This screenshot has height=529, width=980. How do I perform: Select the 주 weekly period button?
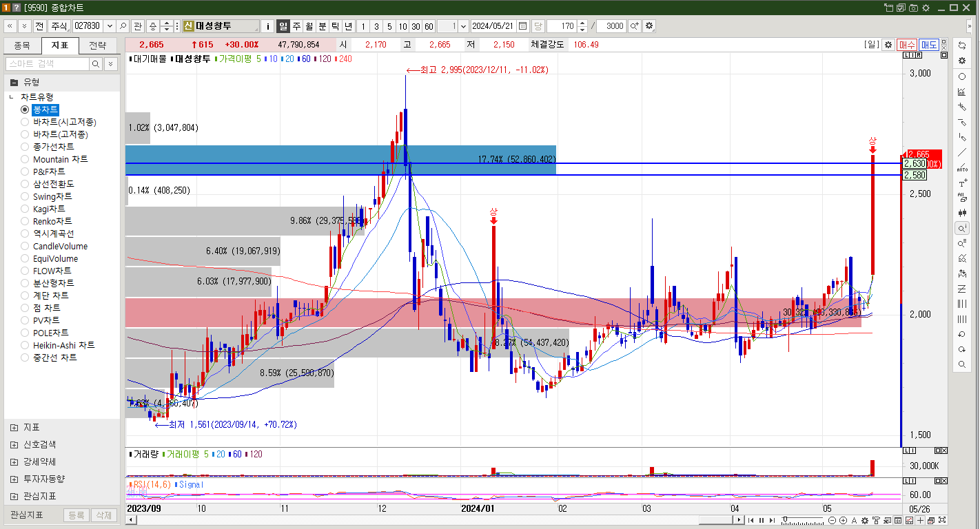pos(296,26)
